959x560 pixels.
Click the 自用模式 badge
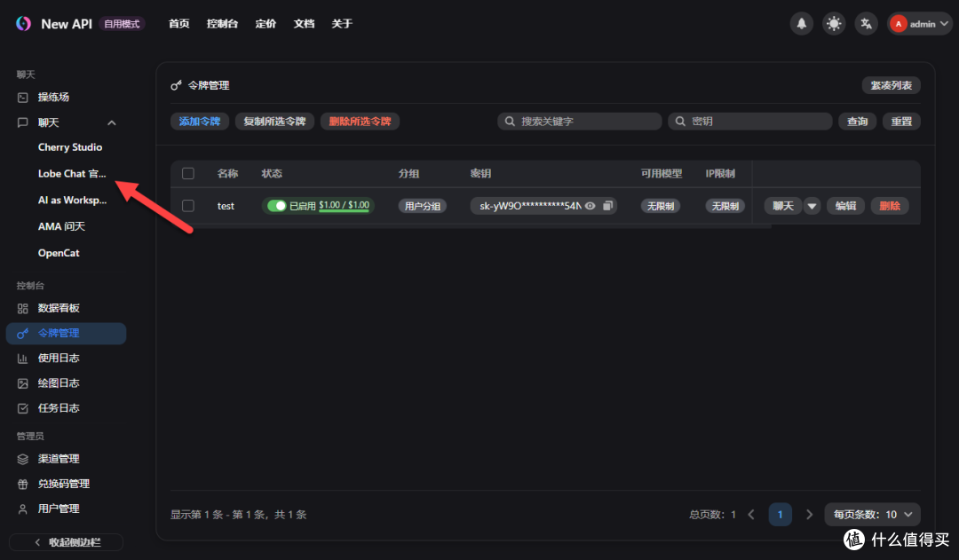(122, 24)
